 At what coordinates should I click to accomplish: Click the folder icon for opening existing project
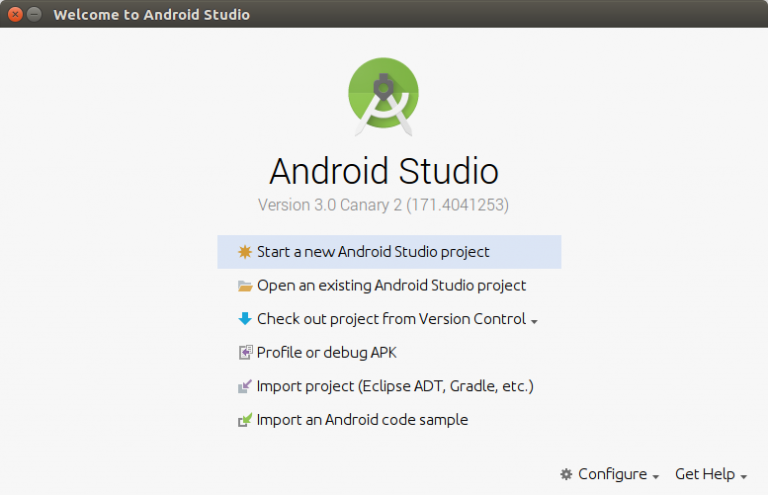click(x=245, y=286)
